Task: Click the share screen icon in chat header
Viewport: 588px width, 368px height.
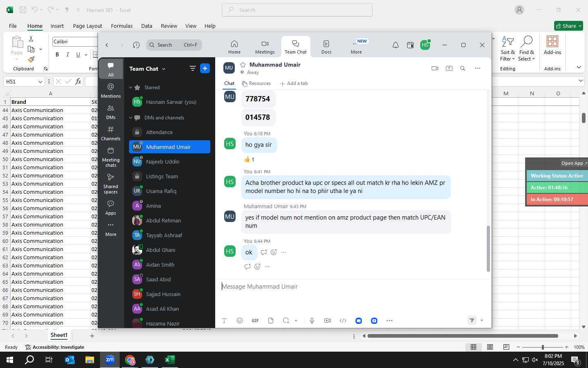Action: point(449,68)
